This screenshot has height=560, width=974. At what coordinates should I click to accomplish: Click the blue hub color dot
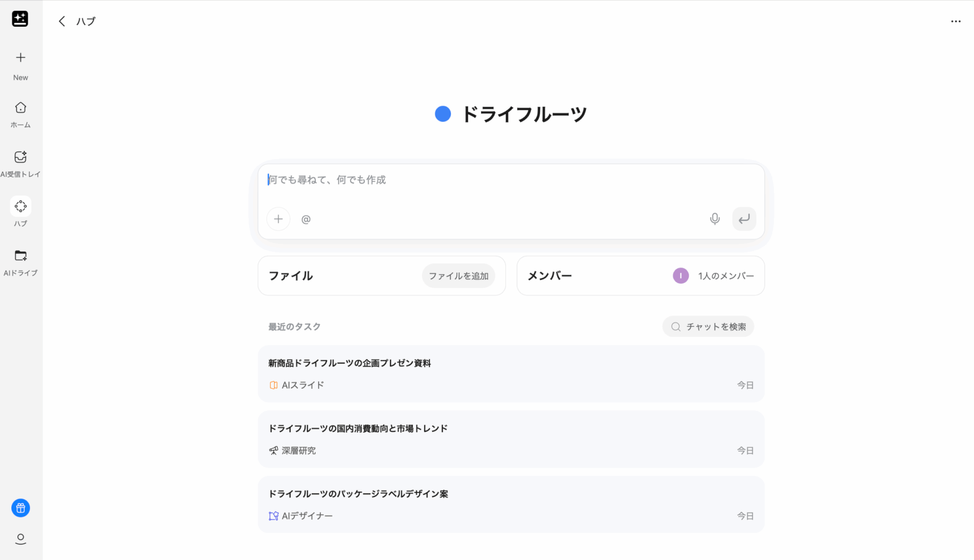[443, 114]
